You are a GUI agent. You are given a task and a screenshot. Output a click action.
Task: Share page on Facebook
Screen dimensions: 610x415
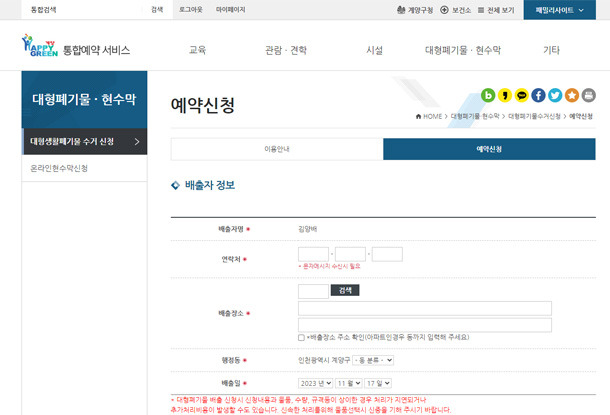pyautogui.click(x=538, y=95)
